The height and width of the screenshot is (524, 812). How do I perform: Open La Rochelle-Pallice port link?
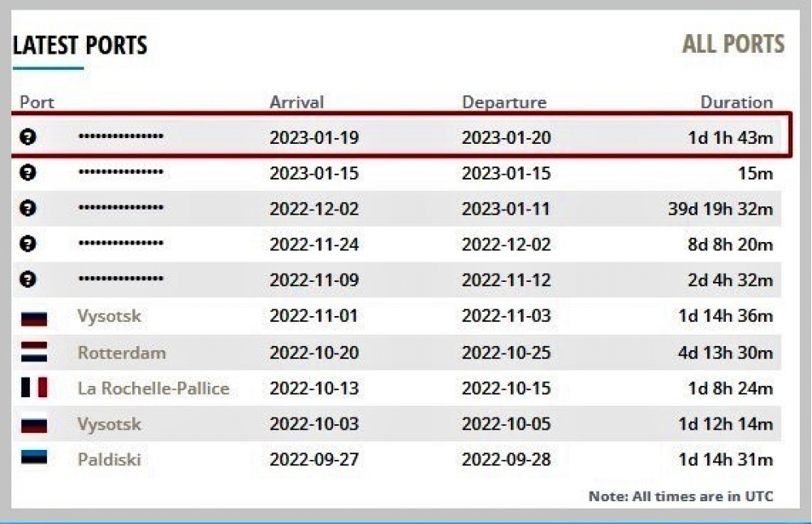(153, 388)
